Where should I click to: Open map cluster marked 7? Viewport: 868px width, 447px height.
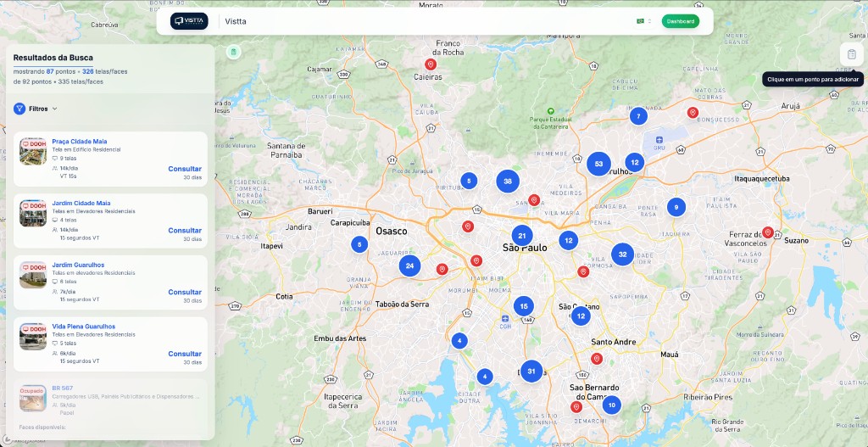tap(638, 116)
